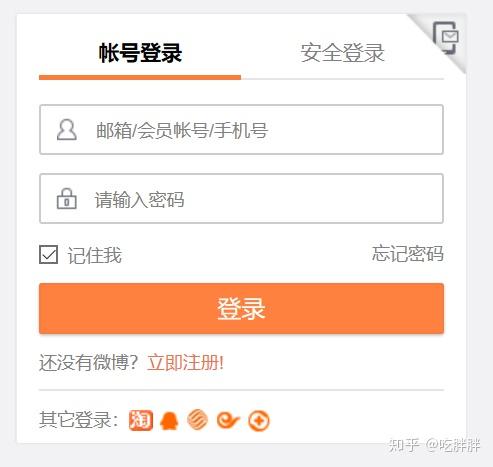This screenshot has height=467, width=493.
Task: Open the phone QR login corner icon
Action: tap(446, 37)
